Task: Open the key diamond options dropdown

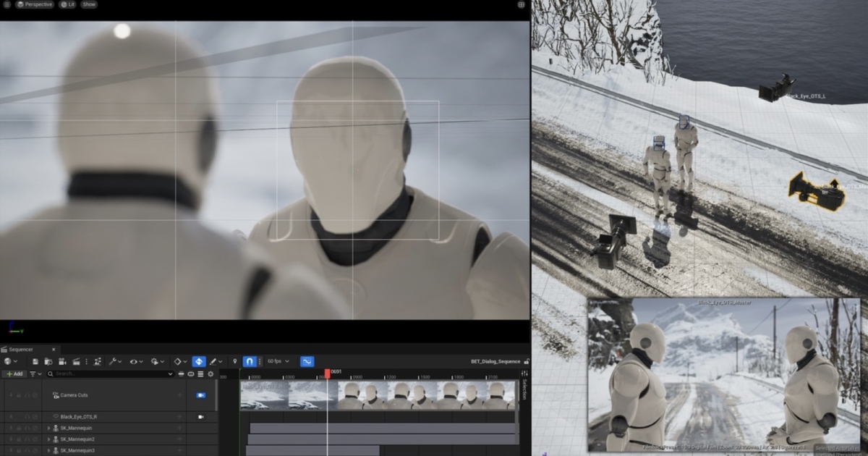Action: (x=180, y=361)
